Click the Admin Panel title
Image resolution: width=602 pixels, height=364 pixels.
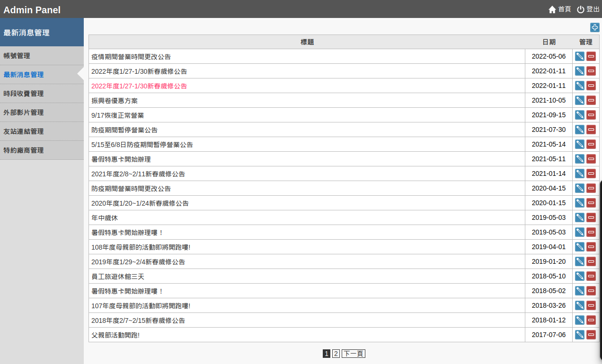point(32,9)
